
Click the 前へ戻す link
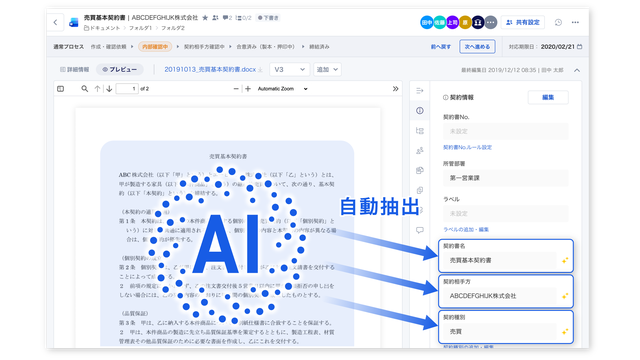tap(441, 47)
